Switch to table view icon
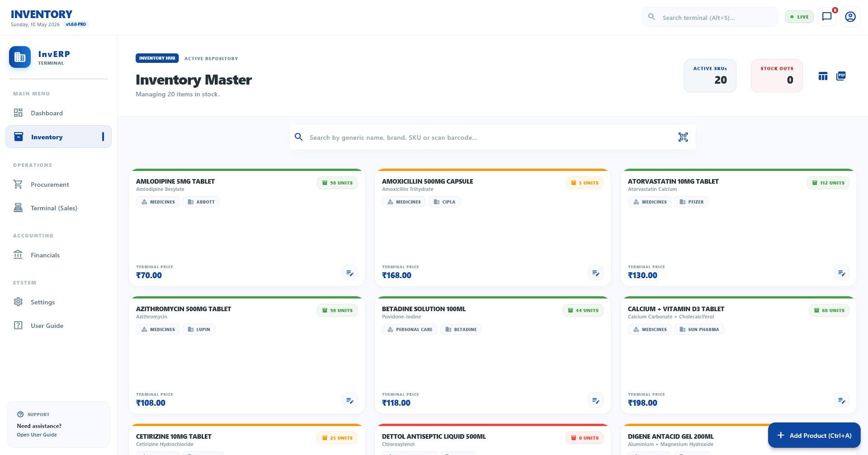The height and width of the screenshot is (455, 868). pos(823,76)
